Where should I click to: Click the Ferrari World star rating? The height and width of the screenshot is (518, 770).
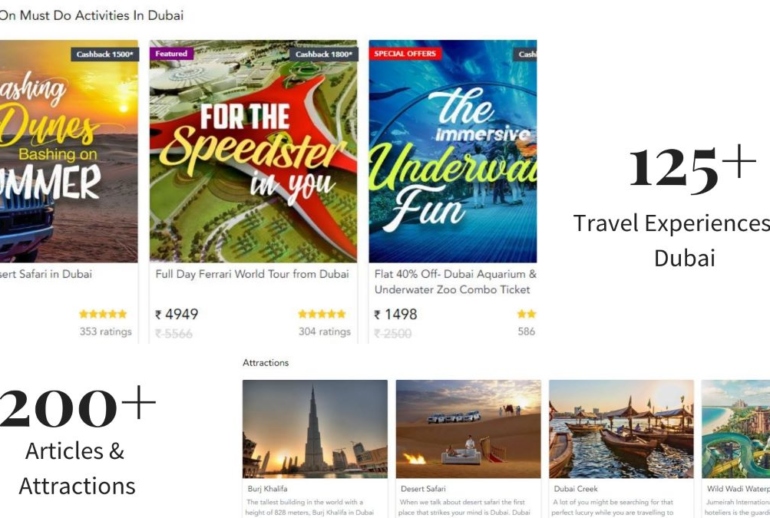[x=322, y=314]
